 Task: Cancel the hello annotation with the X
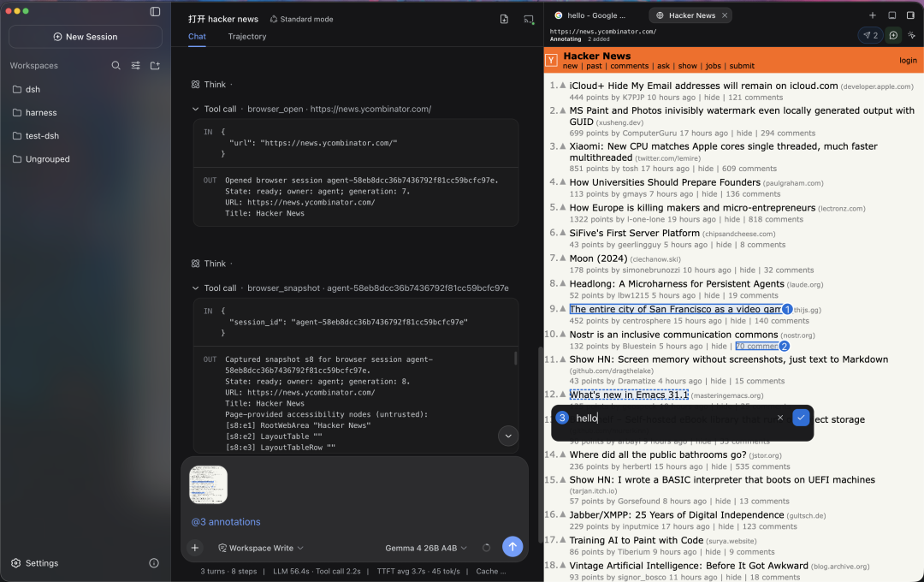(780, 418)
